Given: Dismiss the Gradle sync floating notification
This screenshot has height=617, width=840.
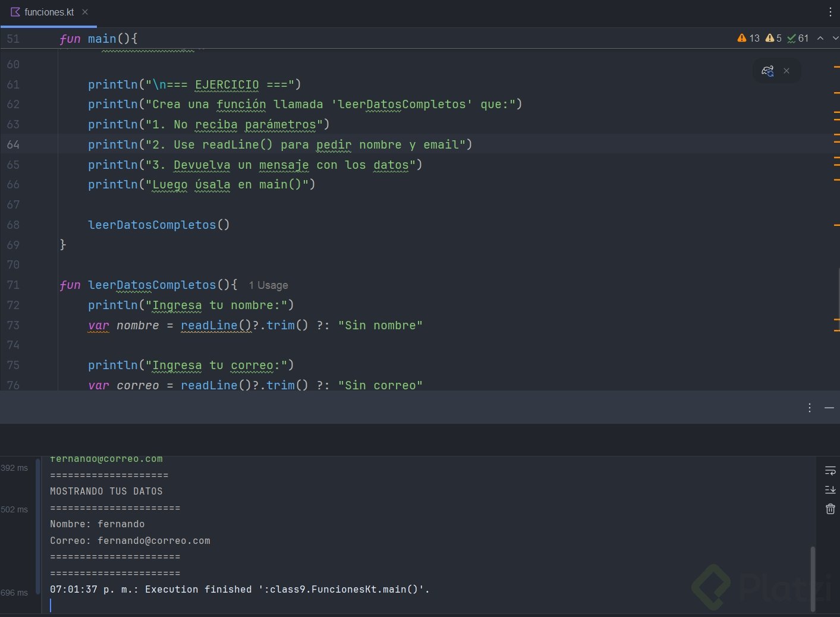Looking at the screenshot, I should [786, 71].
